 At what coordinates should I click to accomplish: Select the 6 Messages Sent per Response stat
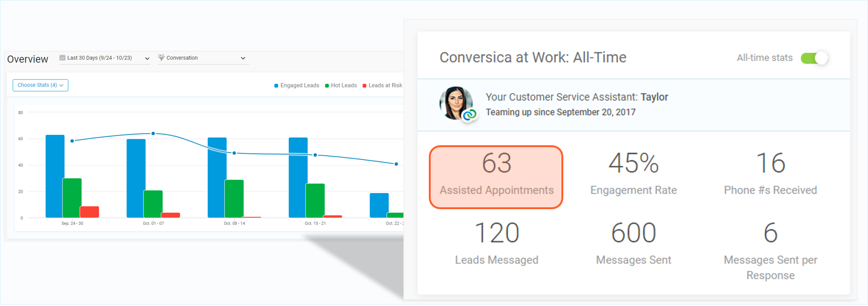pos(770,251)
